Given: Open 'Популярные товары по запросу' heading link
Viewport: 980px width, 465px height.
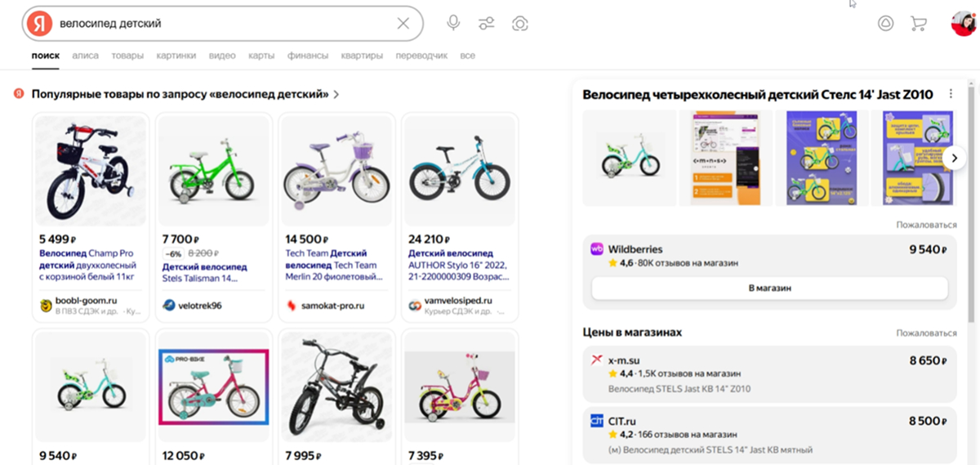Looking at the screenshot, I should pos(180,95).
